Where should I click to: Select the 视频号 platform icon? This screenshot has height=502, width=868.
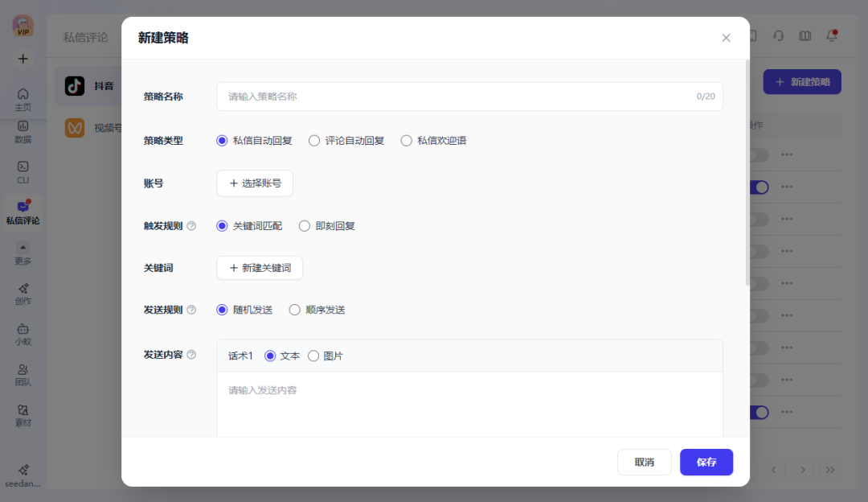tap(75, 128)
